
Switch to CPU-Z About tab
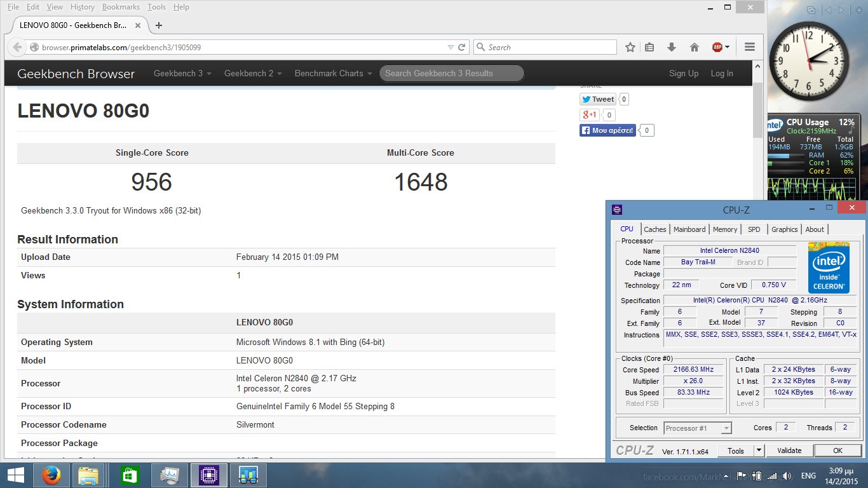coord(815,229)
